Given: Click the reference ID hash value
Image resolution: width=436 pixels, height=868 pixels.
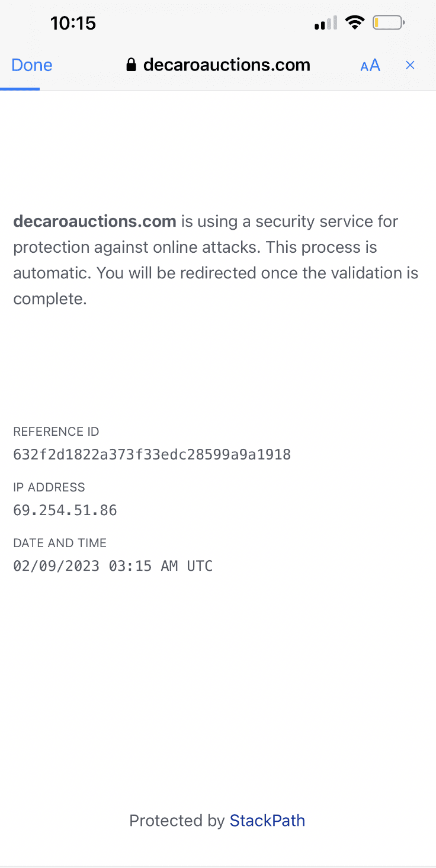Looking at the screenshot, I should click(152, 455).
